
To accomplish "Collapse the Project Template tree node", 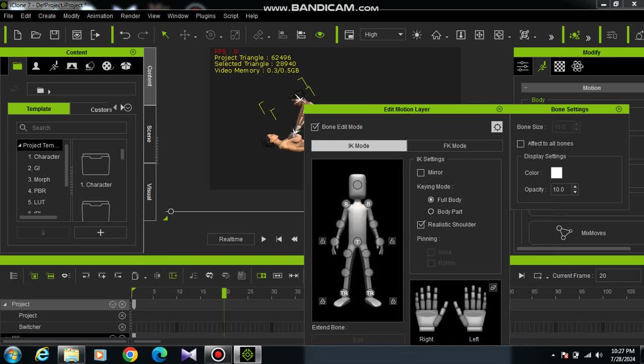I will [20, 145].
